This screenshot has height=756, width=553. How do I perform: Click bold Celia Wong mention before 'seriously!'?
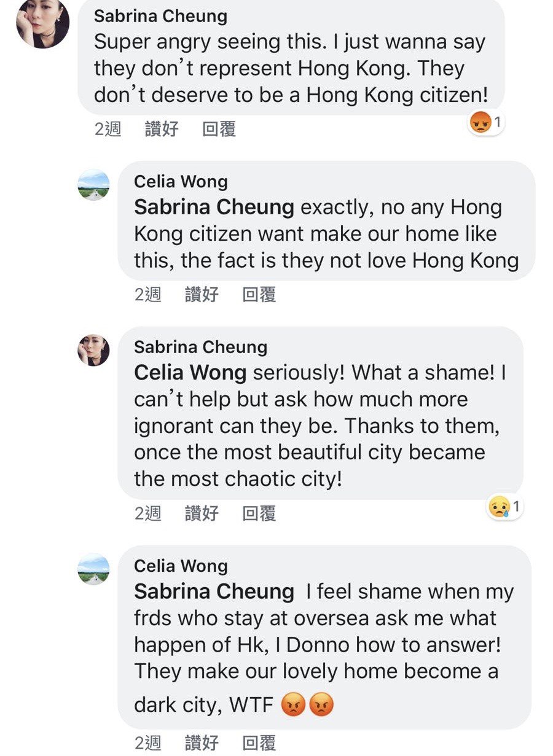[190, 372]
